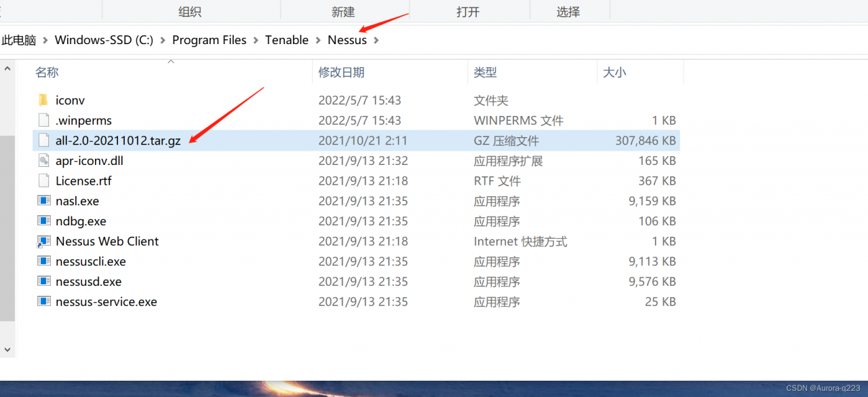Select the nessuscli.exe application icon
Viewport: 868px width, 397px height.
44,261
